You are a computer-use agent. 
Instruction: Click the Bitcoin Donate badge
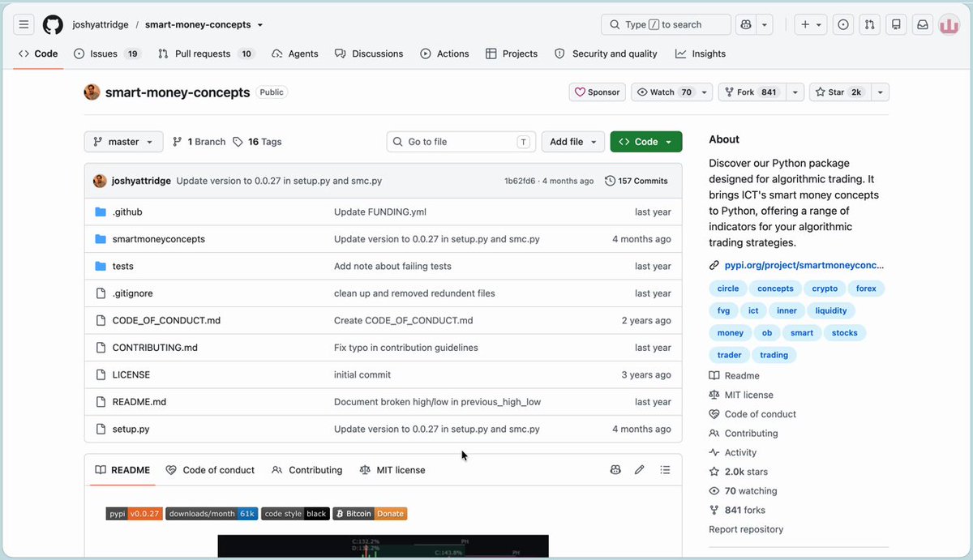coord(370,514)
